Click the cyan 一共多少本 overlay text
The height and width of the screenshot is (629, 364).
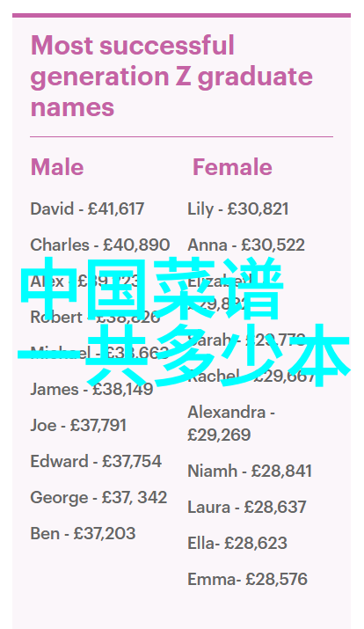(183, 355)
